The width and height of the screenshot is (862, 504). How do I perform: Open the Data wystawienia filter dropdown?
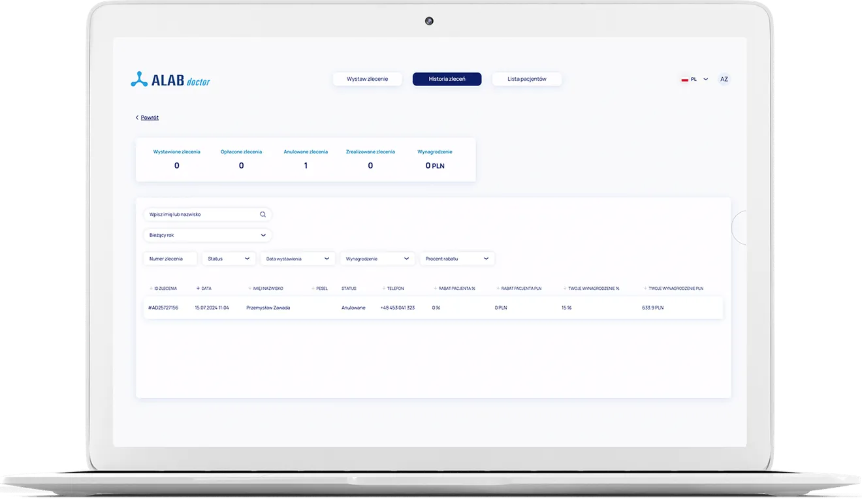point(297,259)
